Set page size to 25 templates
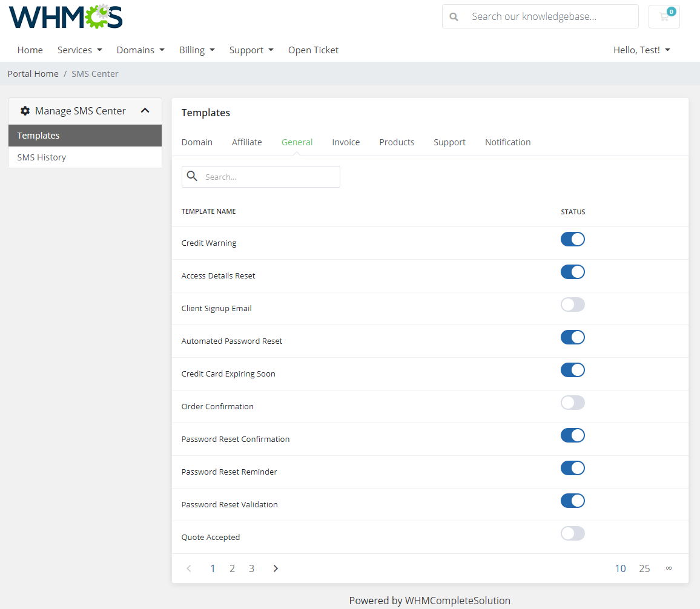Screen dimensions: 700x609 (x=644, y=568)
